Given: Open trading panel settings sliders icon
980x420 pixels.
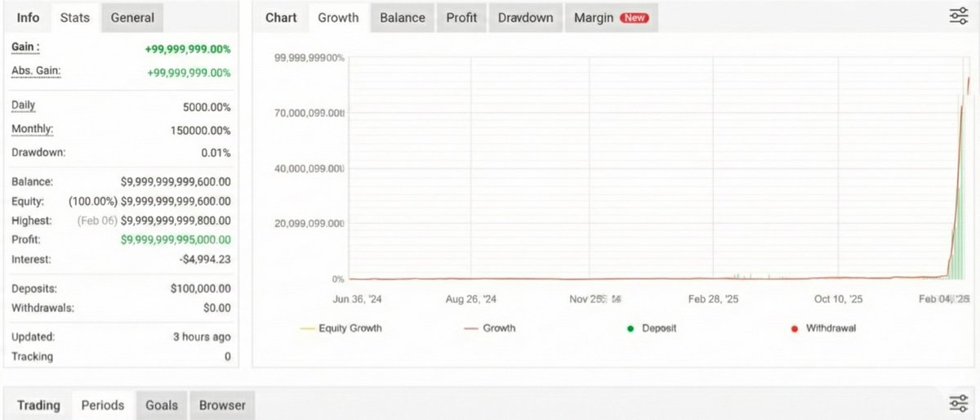Looking at the screenshot, I should tap(959, 404).
